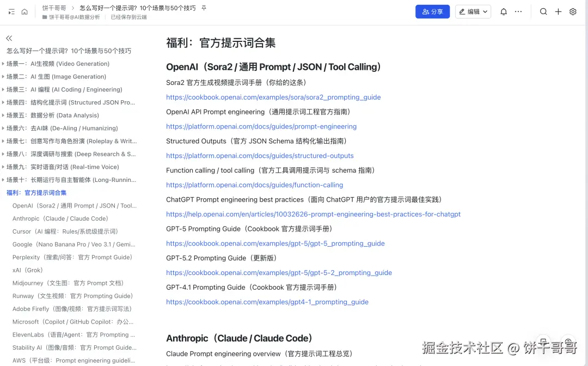Toggle the sidebar navigation list icon

[x=11, y=11]
